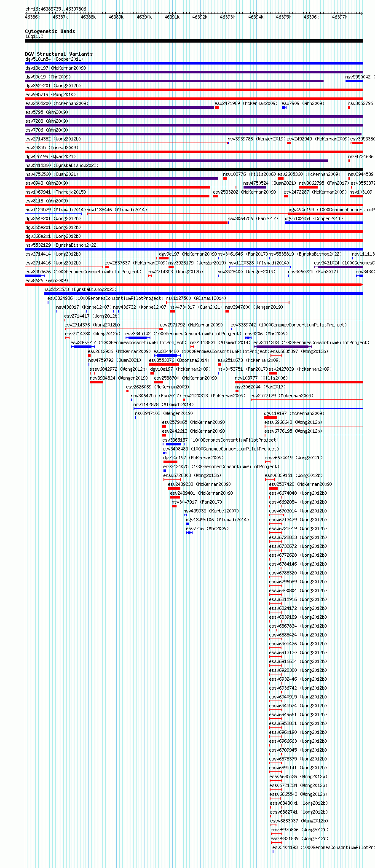This screenshot has width=375, height=868.
Task: Open variant dgv59e19 (Ahn2009)
Action: 48,77
